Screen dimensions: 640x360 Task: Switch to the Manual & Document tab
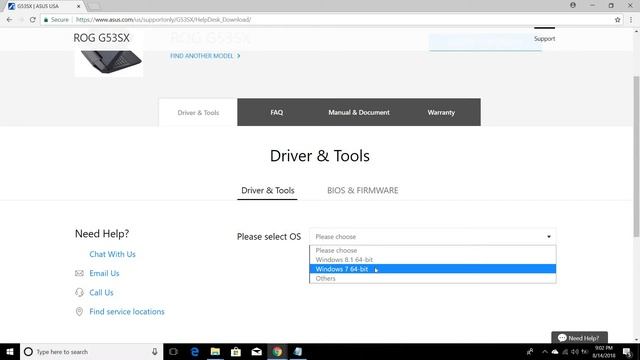point(359,112)
